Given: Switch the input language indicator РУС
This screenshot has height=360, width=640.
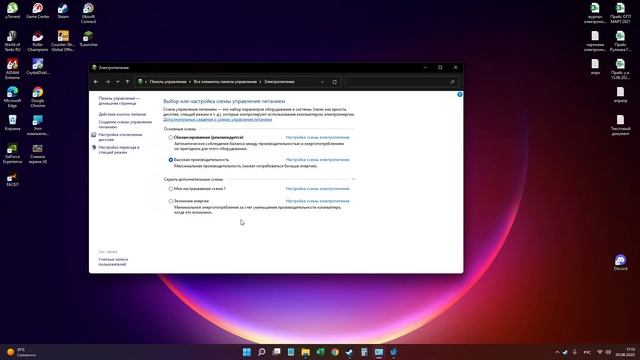Looking at the screenshot, I should click(x=587, y=352).
